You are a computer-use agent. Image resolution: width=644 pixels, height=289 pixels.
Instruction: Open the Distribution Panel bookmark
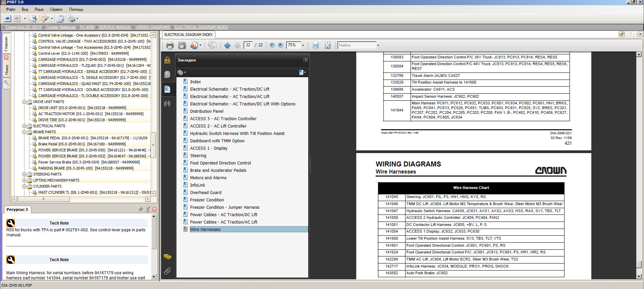point(206,111)
